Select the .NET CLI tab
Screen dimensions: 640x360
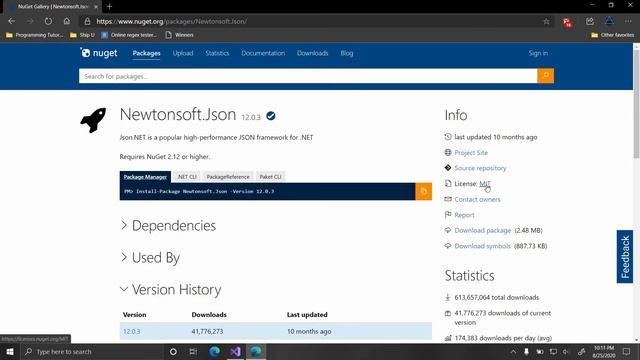pyautogui.click(x=187, y=177)
